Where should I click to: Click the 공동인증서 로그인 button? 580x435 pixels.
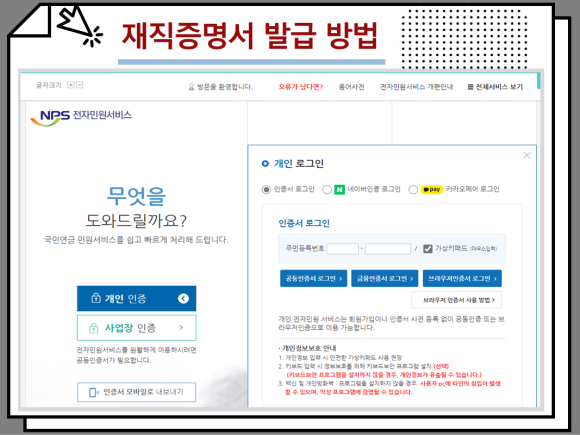(314, 279)
